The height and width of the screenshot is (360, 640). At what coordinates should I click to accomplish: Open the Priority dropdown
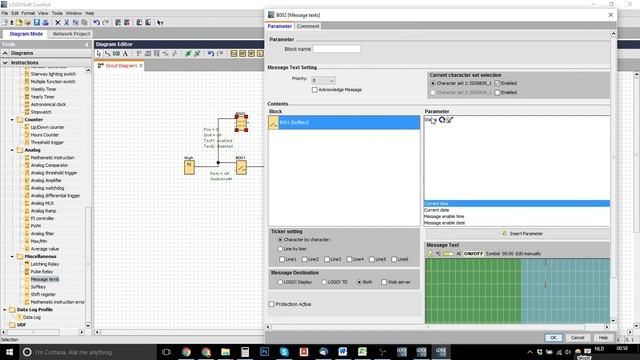tap(323, 80)
